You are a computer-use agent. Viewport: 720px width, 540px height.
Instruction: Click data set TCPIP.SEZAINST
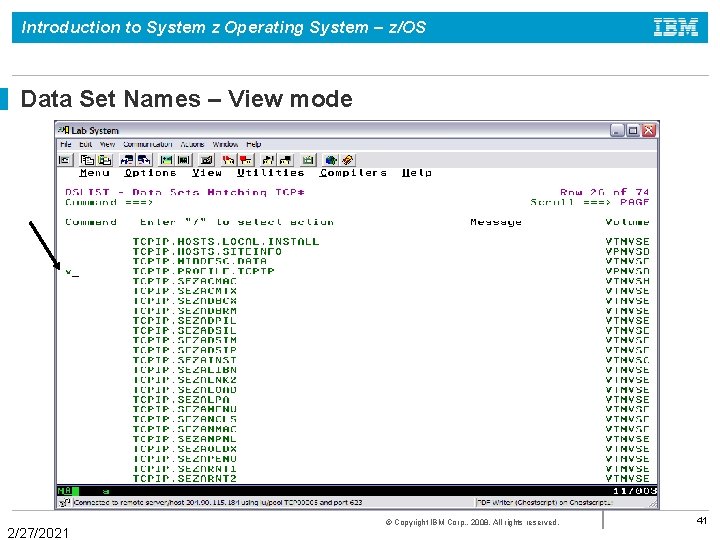(x=185, y=360)
